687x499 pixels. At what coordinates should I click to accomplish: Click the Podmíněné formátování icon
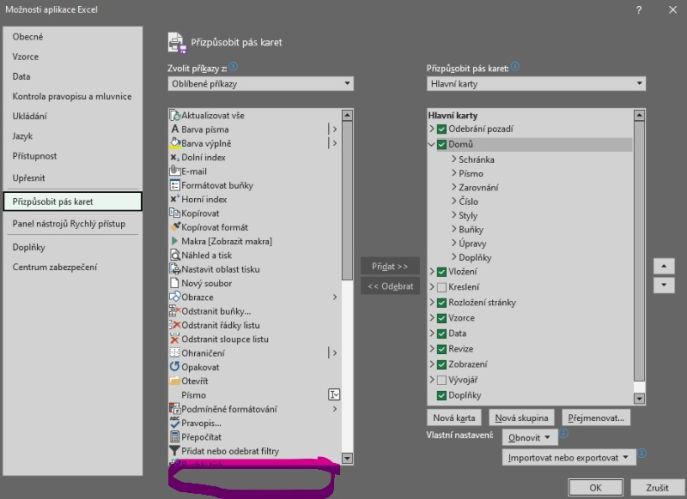coord(175,409)
